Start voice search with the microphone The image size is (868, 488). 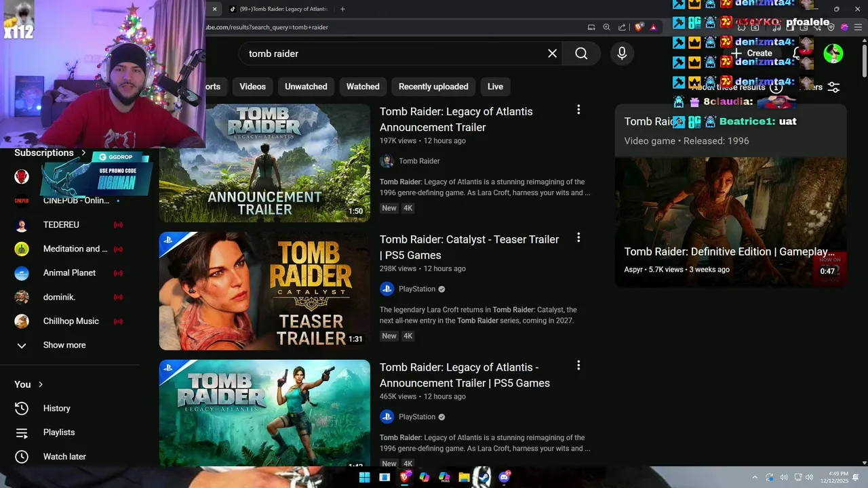pos(622,54)
